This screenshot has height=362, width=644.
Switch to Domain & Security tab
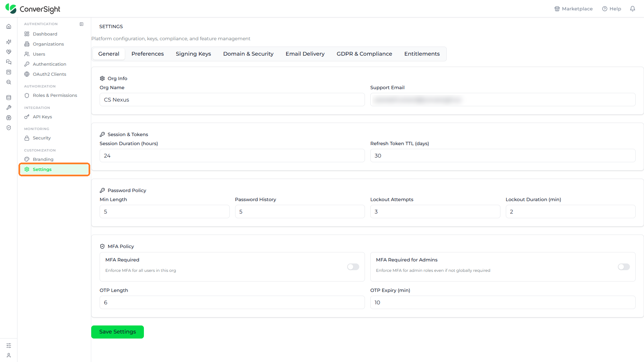point(249,54)
